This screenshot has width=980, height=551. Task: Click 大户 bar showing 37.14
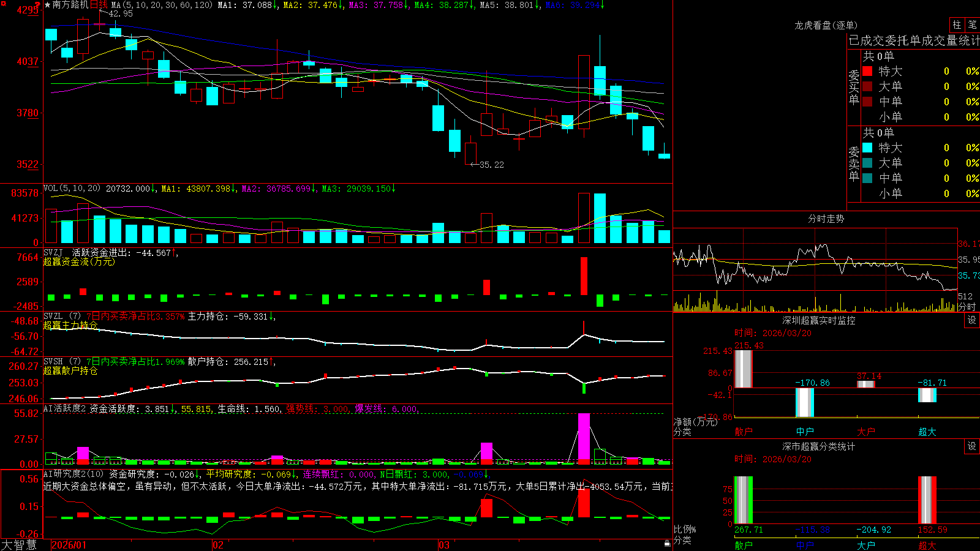(x=865, y=384)
